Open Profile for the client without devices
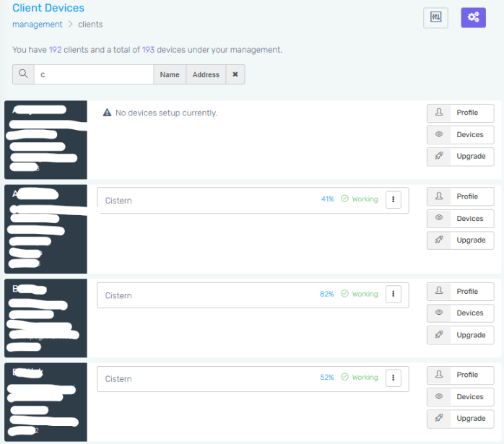This screenshot has width=504, height=444. point(460,113)
